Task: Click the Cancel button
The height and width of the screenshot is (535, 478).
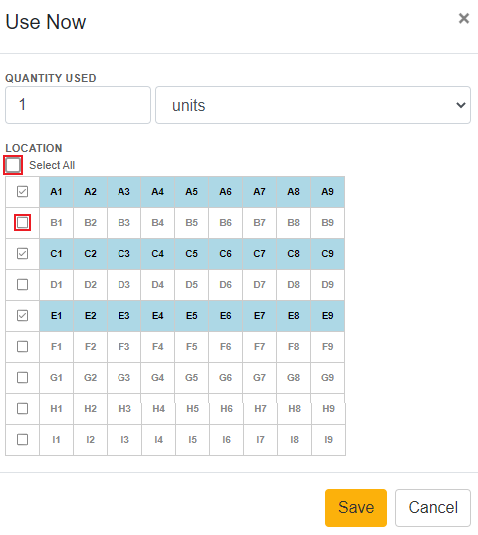Action: click(x=433, y=508)
